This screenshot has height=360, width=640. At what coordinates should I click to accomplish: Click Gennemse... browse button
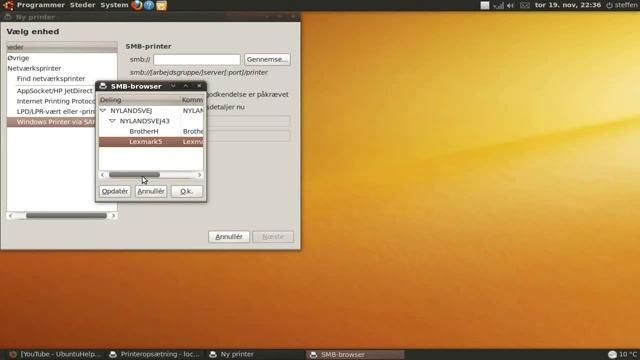click(x=267, y=59)
